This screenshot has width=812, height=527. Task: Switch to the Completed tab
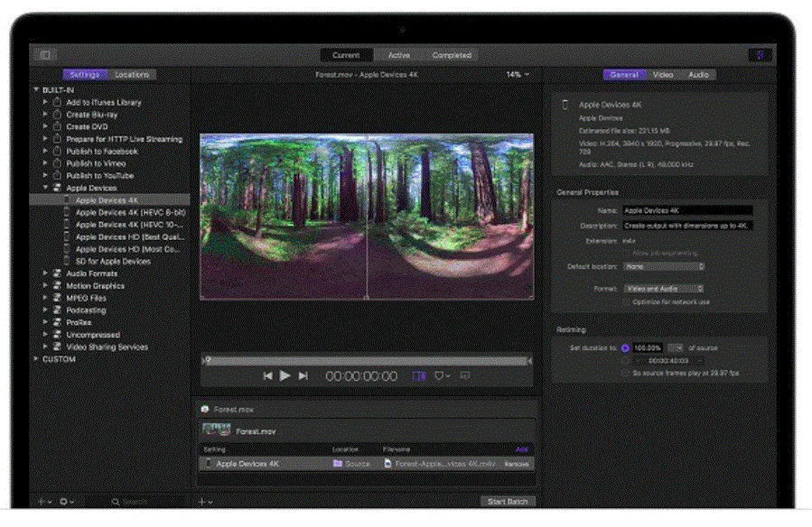(x=452, y=55)
